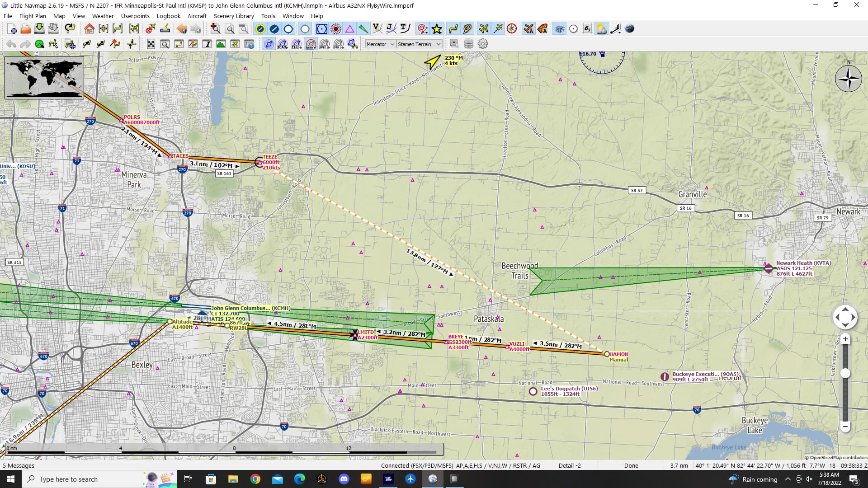Viewport: 868px width, 488px height.
Task: Click the 5 Messages status label
Action: (19, 465)
